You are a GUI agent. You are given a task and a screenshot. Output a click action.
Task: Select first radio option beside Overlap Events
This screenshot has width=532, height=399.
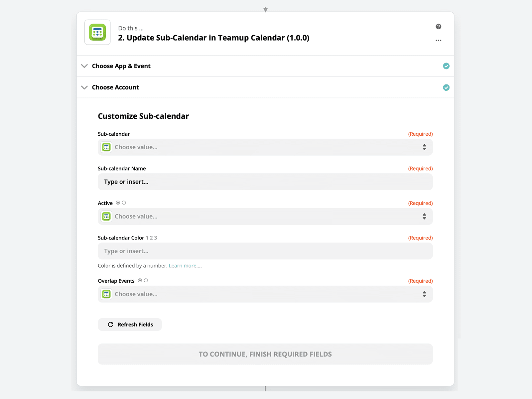[x=140, y=281]
